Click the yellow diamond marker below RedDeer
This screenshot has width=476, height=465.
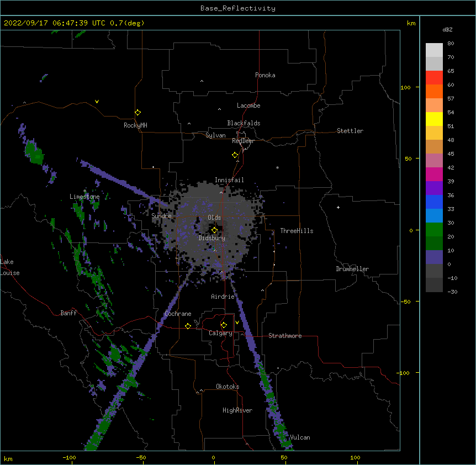235,155
